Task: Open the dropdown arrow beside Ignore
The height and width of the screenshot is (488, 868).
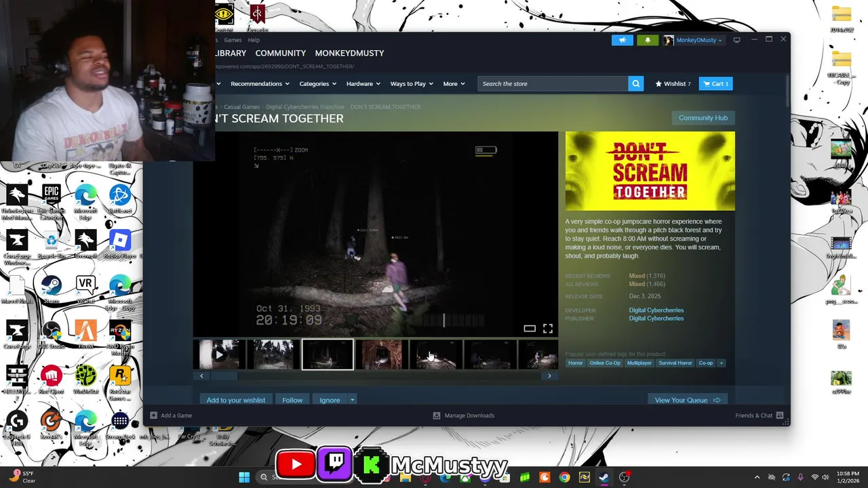Action: (x=352, y=400)
